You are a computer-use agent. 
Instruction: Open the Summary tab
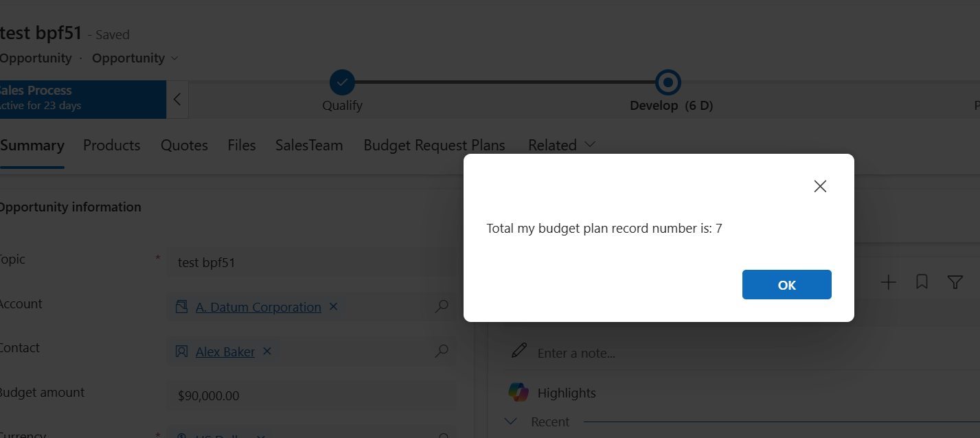tap(32, 146)
